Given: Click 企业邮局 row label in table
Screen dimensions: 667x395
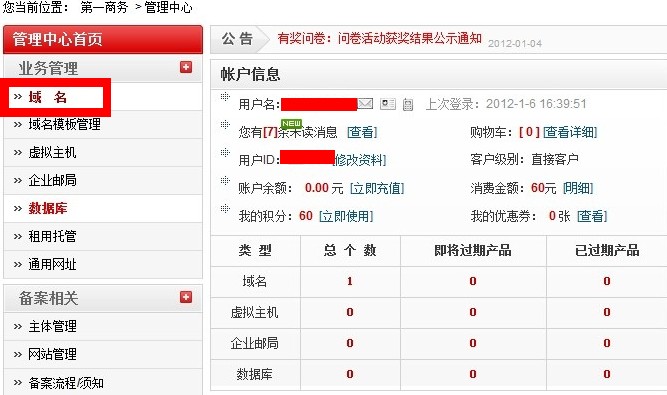Looking at the screenshot, I should click(x=254, y=343).
